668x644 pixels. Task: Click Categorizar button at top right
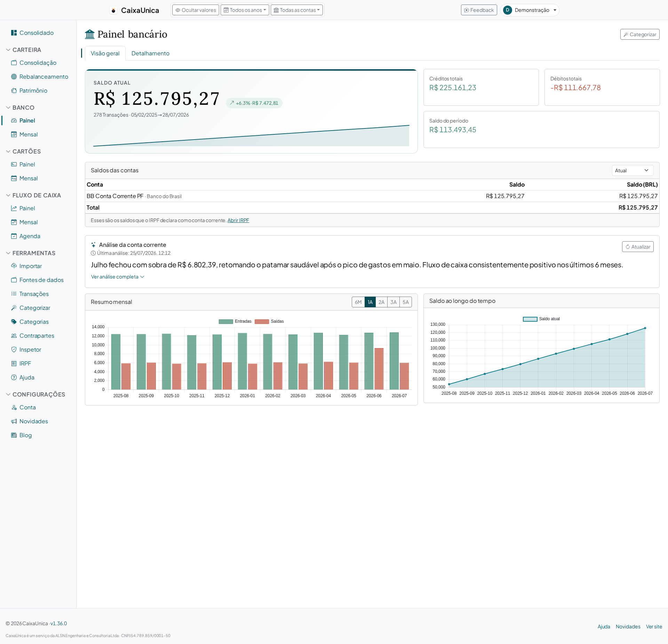(639, 34)
